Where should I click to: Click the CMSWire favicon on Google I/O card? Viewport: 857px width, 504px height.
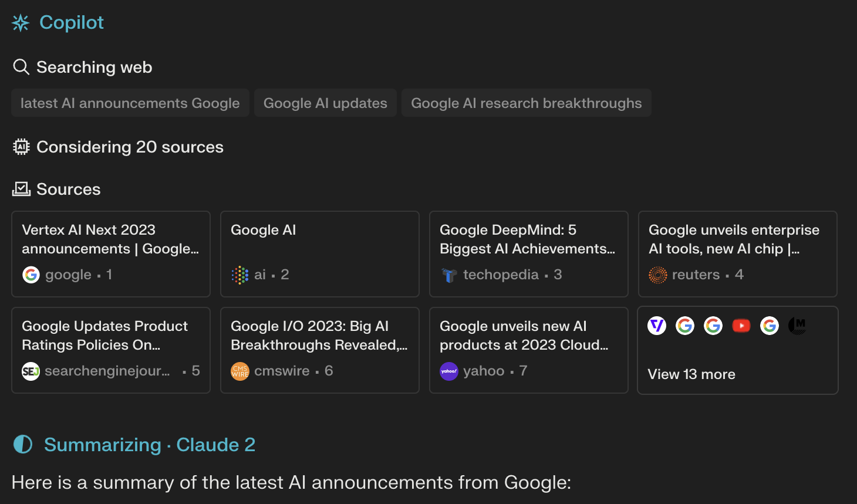[240, 371]
